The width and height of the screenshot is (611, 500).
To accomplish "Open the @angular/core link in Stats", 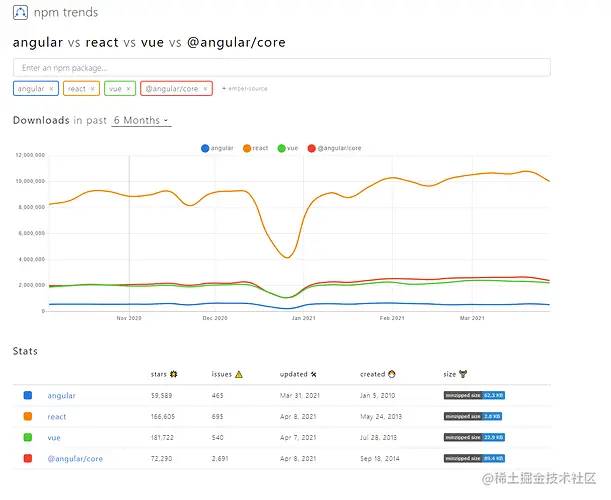I will (75, 459).
